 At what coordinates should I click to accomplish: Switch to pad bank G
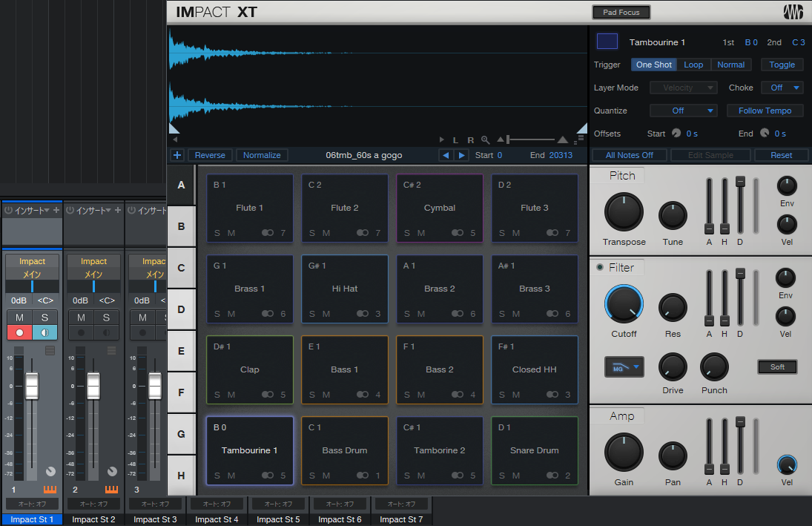[x=181, y=434]
